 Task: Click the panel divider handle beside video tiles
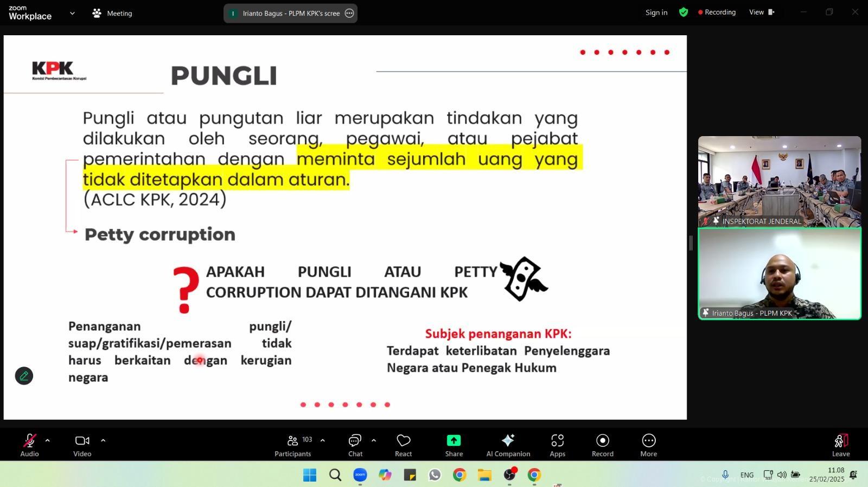click(691, 243)
